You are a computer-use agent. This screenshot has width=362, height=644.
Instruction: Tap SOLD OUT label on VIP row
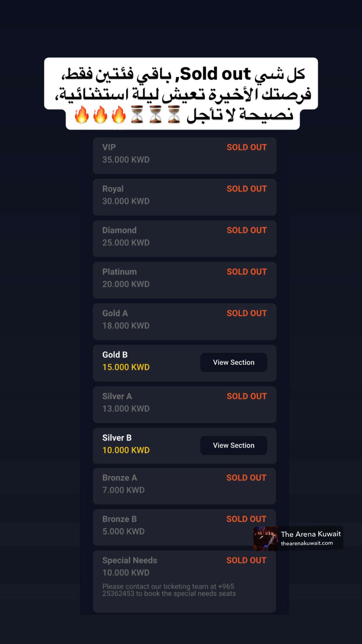[247, 147]
